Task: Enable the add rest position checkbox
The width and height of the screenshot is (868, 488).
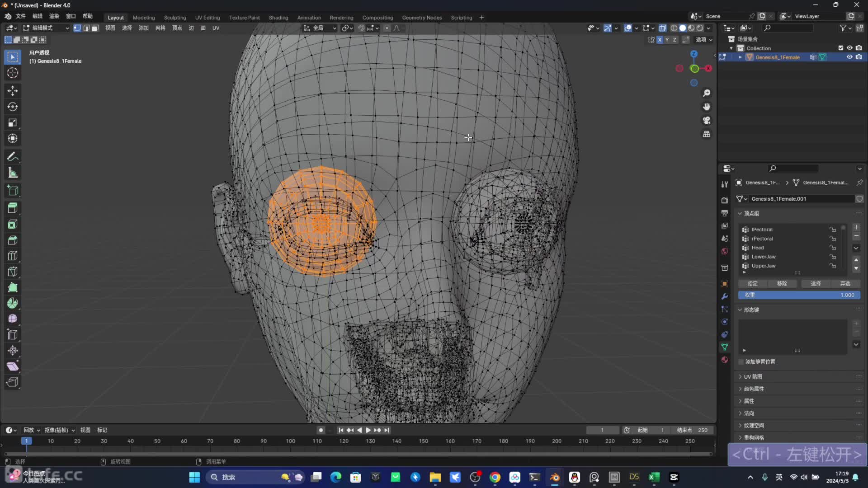Action: point(741,362)
